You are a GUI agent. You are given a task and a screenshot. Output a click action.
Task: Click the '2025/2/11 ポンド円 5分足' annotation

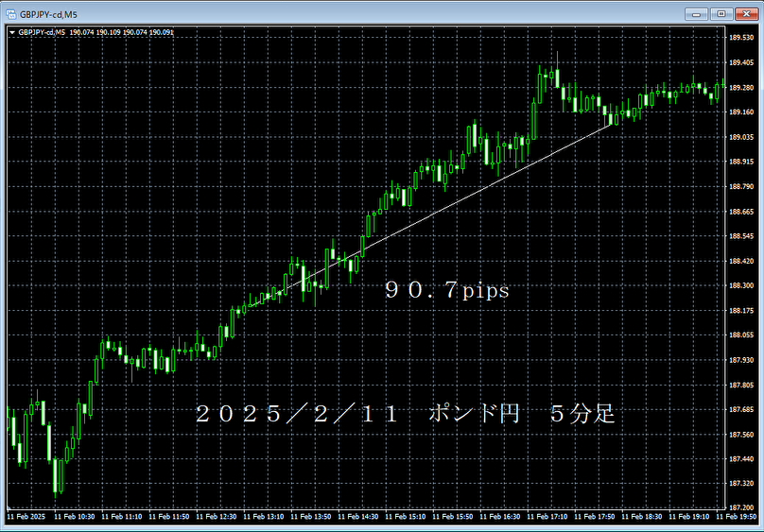pyautogui.click(x=405, y=414)
